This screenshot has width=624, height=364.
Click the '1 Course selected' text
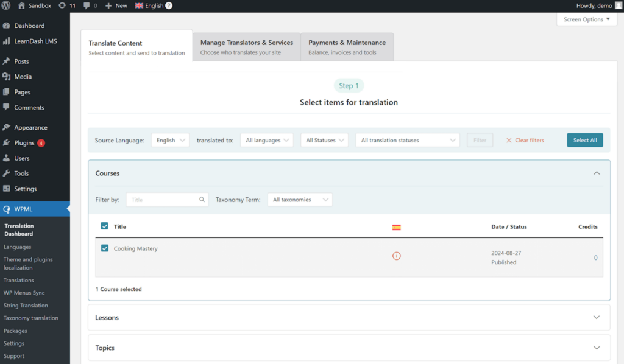click(119, 289)
